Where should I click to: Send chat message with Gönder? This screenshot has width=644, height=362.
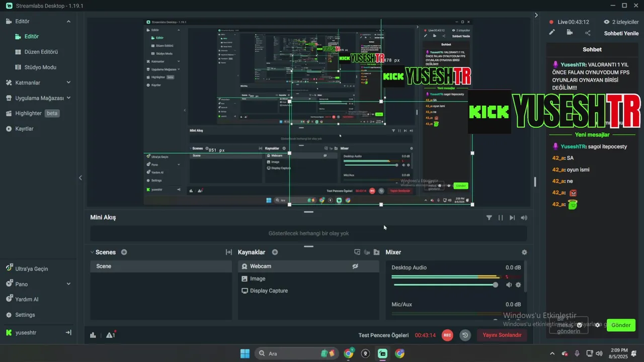(x=621, y=325)
